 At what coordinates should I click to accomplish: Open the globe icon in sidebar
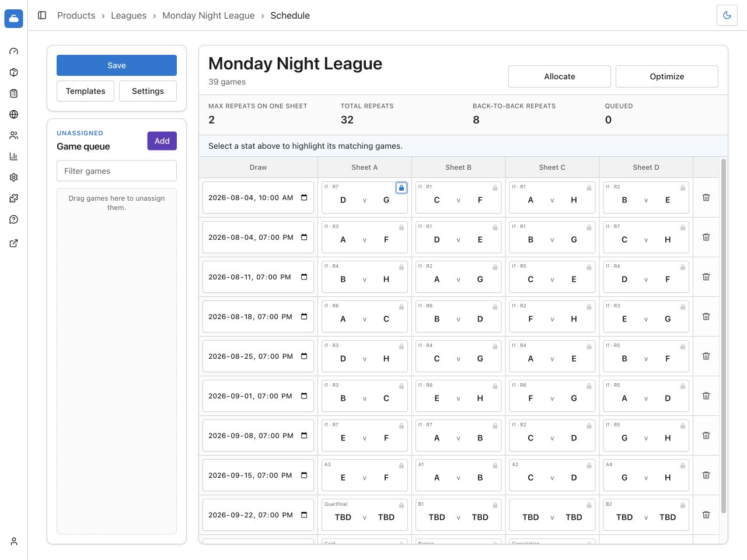14,114
